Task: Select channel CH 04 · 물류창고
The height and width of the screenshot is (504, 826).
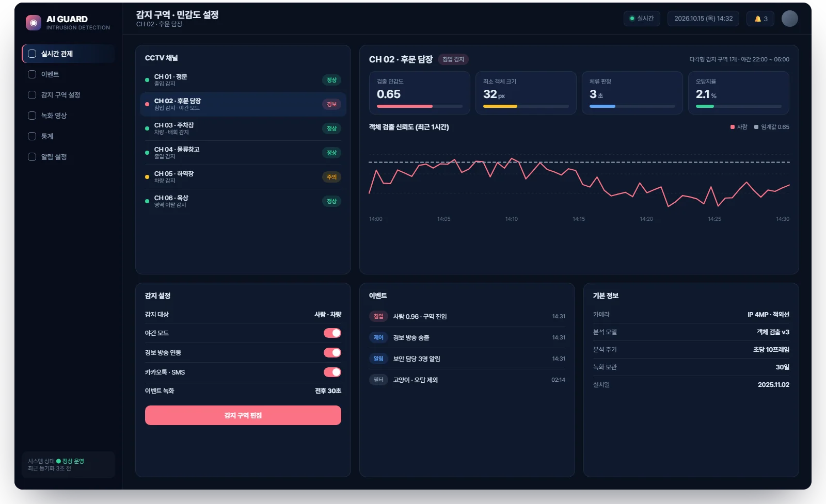Action: (x=243, y=153)
